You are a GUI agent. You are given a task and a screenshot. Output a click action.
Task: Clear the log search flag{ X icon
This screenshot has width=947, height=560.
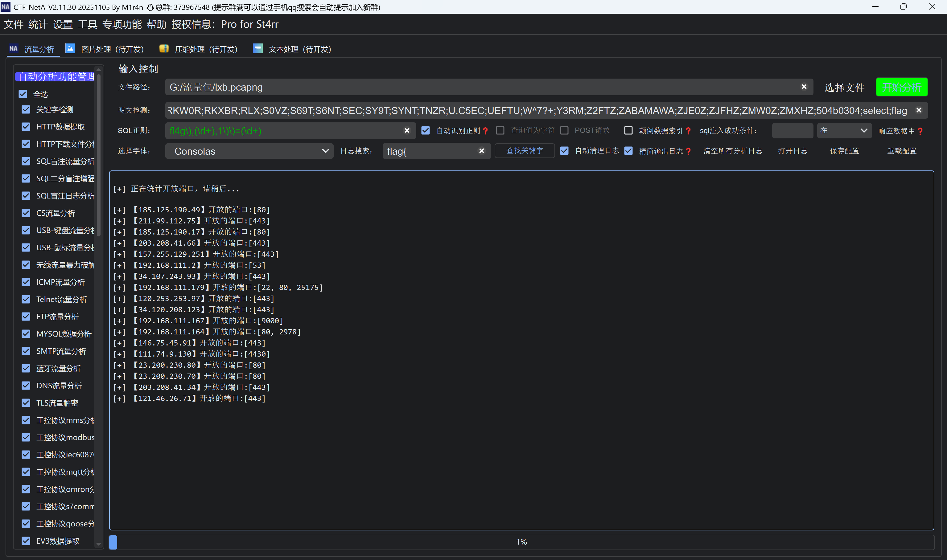pos(482,151)
